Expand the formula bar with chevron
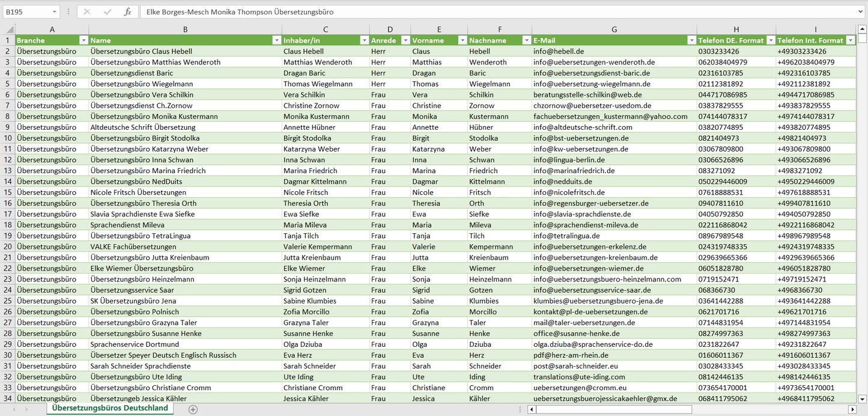Screen dimensions: 868x416 [x=861, y=12]
